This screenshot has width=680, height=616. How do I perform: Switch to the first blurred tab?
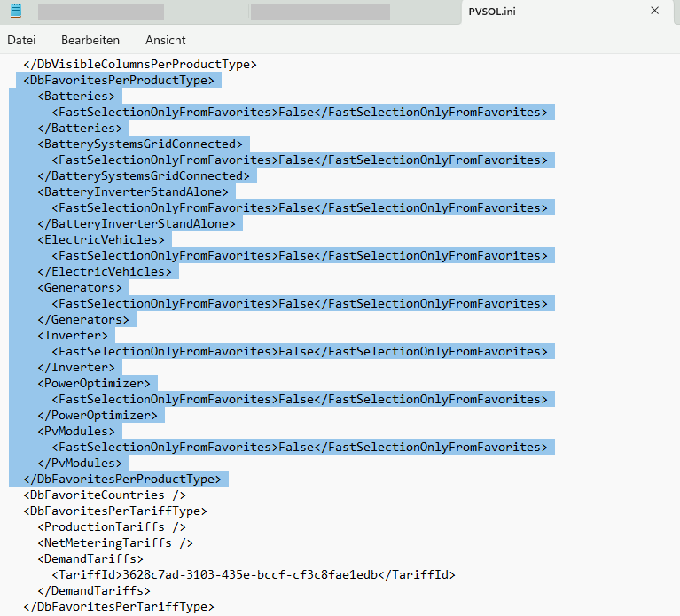[100, 12]
